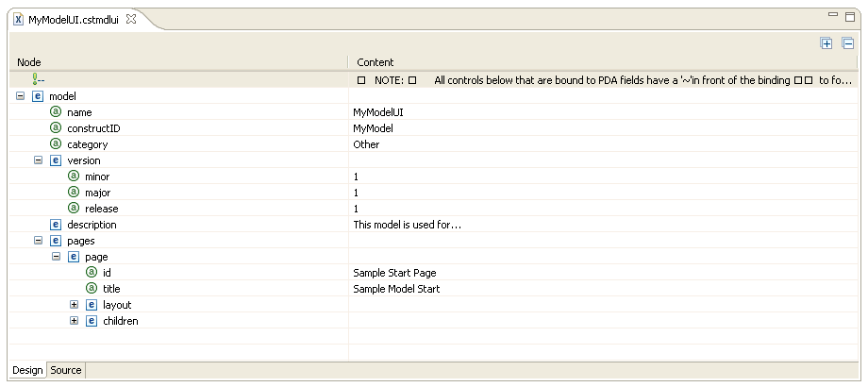Collapse the pages node
The height and width of the screenshot is (387, 868).
[39, 241]
